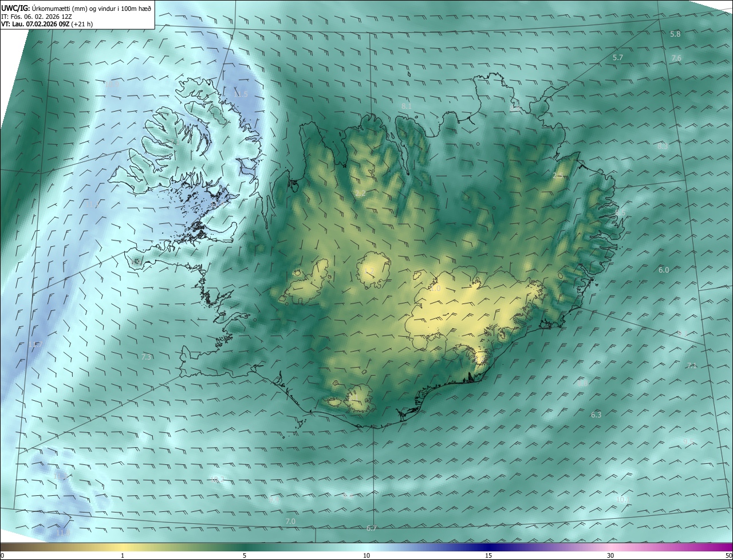Viewport: 733px width, 560px height.
Task: Click the 5.7 value label on the map
Action: (618, 58)
